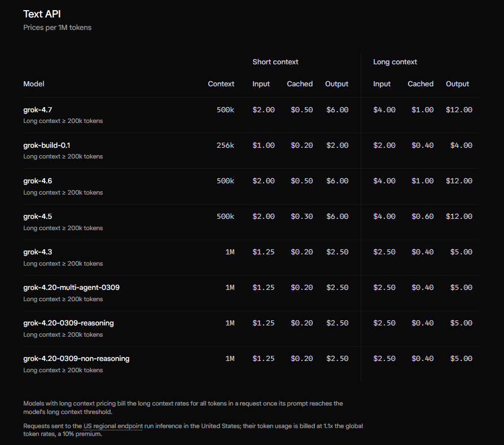Click the Prices per 1M tokens subtitle
The width and height of the screenshot is (504, 445).
(57, 28)
